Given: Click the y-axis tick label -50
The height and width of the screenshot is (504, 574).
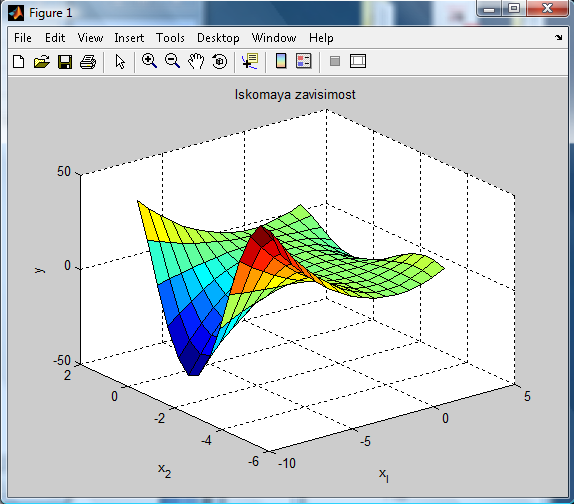Looking at the screenshot, I should click(62, 361).
